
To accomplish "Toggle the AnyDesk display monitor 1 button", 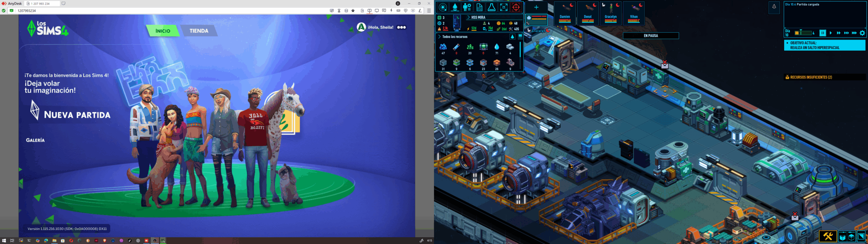I will [370, 11].
